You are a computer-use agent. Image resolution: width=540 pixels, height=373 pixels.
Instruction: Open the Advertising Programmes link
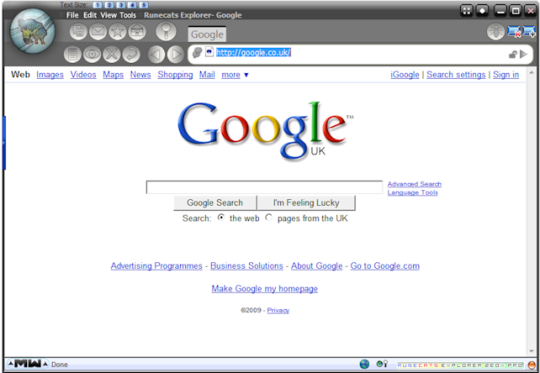click(156, 266)
